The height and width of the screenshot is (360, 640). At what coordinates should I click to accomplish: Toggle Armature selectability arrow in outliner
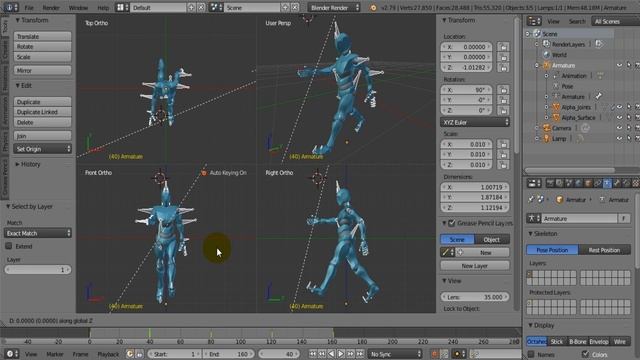(629, 65)
